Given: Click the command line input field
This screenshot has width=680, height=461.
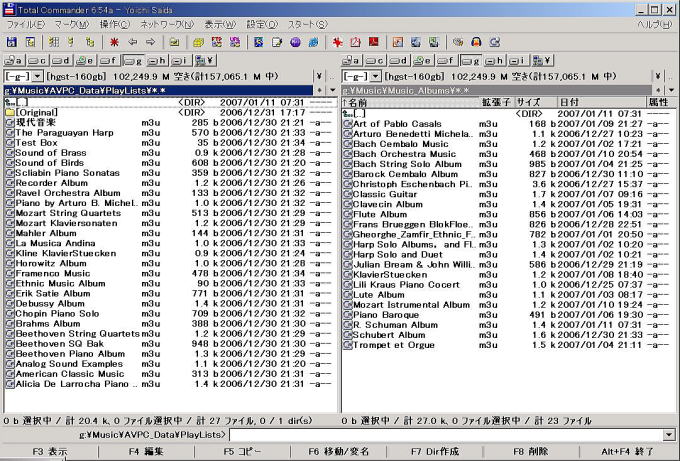Looking at the screenshot, I should (446, 435).
